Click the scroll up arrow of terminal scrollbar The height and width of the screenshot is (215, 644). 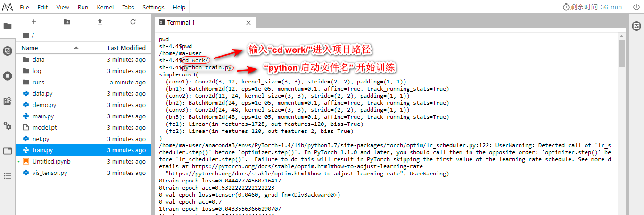[621, 36]
